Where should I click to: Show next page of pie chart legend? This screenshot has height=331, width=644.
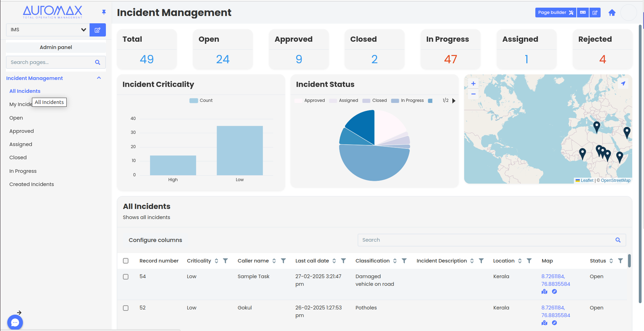pos(454,101)
